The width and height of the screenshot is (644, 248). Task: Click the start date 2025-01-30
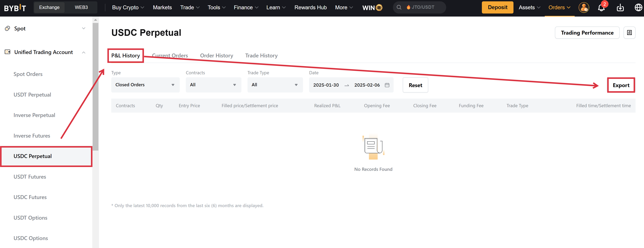coord(326,85)
